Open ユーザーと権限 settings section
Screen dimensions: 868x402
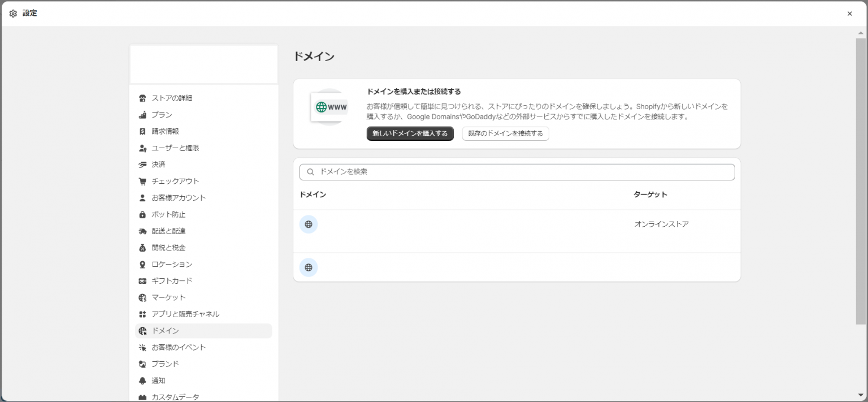[x=177, y=148]
